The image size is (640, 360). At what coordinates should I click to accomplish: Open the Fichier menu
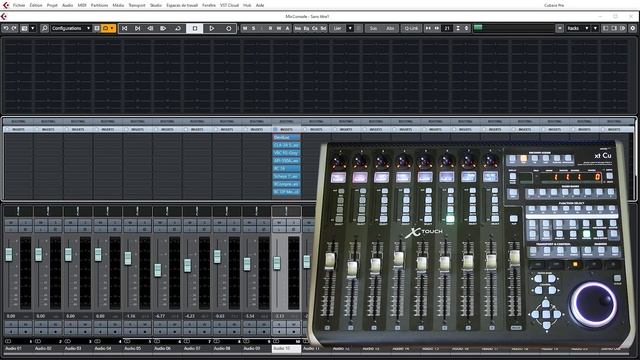click(19, 5)
